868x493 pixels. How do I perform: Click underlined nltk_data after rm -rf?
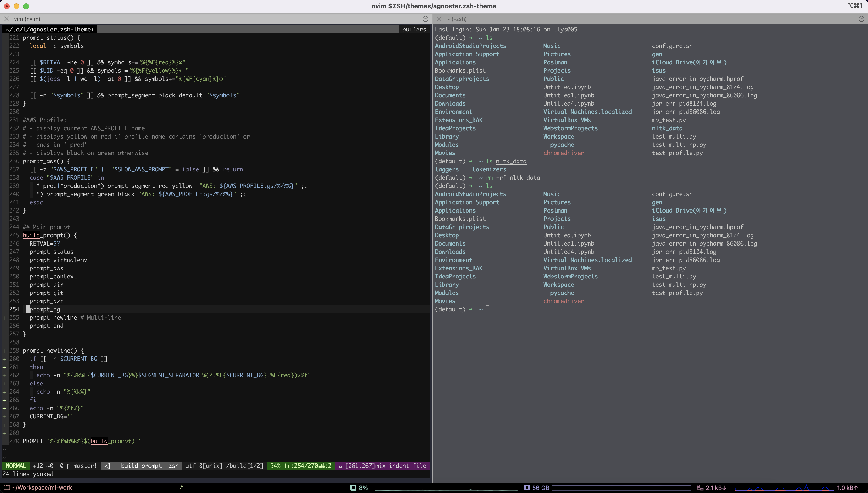pos(524,177)
